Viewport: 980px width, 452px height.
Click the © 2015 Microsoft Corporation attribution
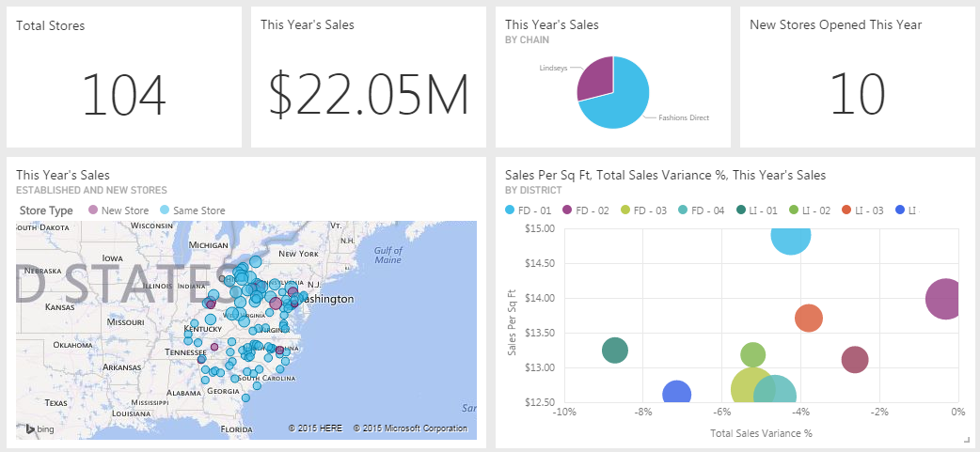[410, 429]
